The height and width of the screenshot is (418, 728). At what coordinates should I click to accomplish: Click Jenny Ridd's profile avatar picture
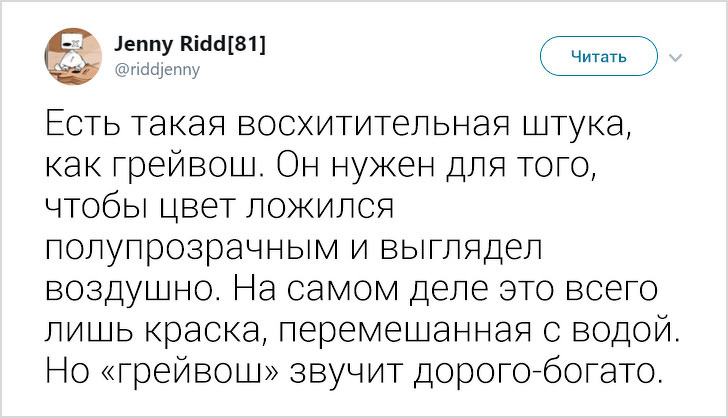72,53
